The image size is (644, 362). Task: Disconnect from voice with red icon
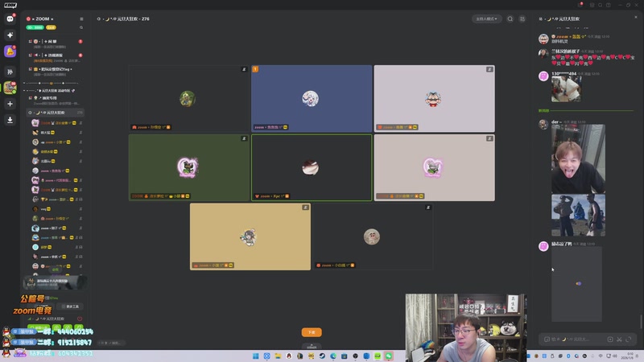click(80, 319)
